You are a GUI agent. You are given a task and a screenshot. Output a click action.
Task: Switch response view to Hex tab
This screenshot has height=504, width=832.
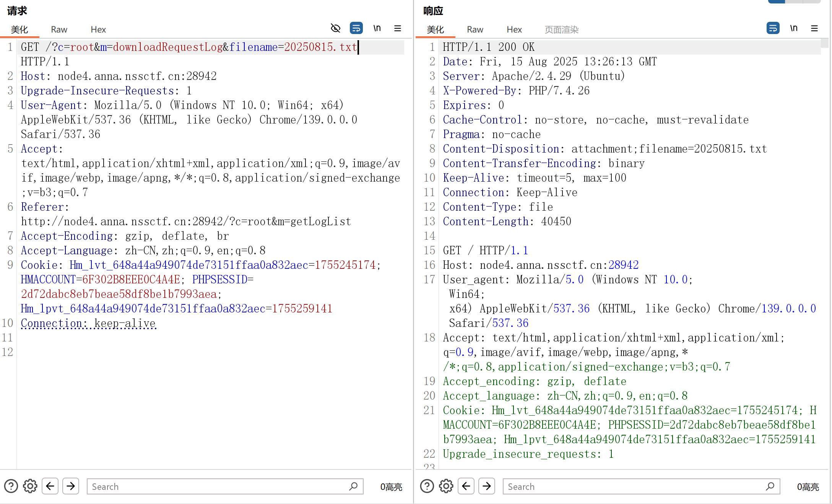(514, 29)
